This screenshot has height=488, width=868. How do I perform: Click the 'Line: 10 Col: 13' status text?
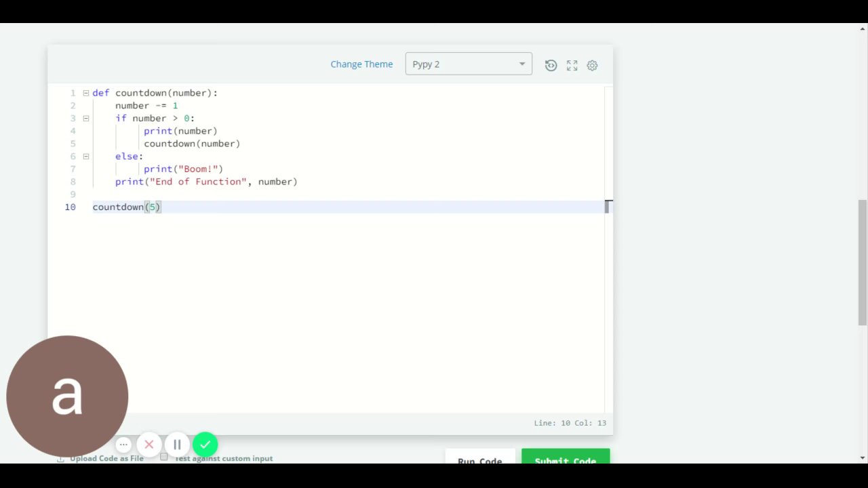pyautogui.click(x=570, y=423)
